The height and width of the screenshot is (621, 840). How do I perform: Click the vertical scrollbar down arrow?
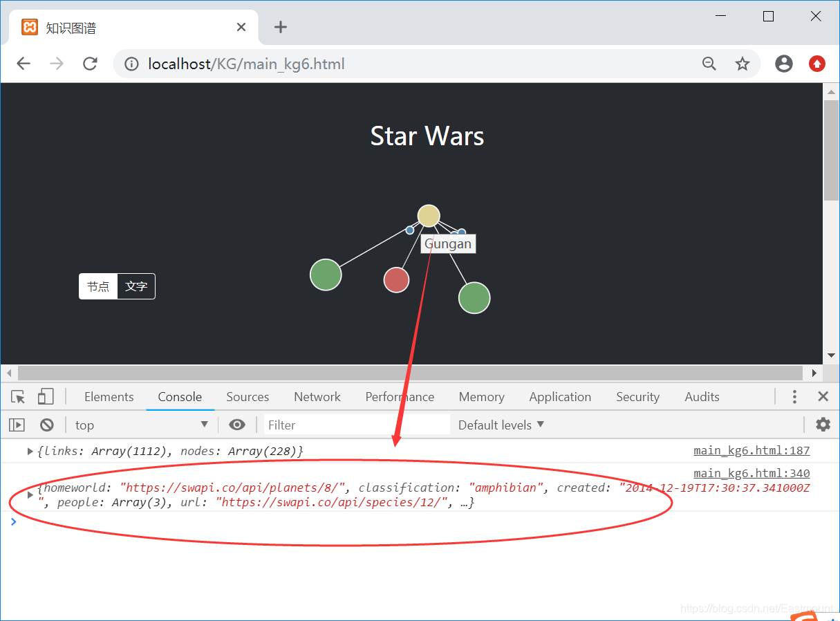click(831, 355)
